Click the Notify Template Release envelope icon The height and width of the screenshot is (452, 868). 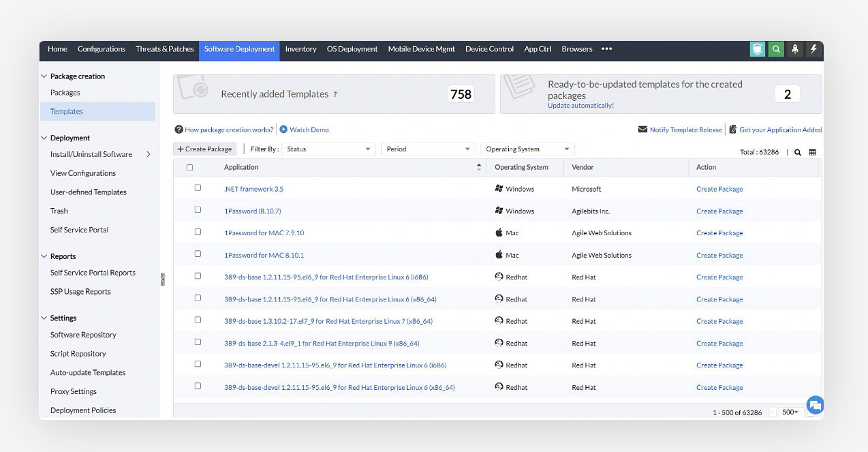(643, 130)
